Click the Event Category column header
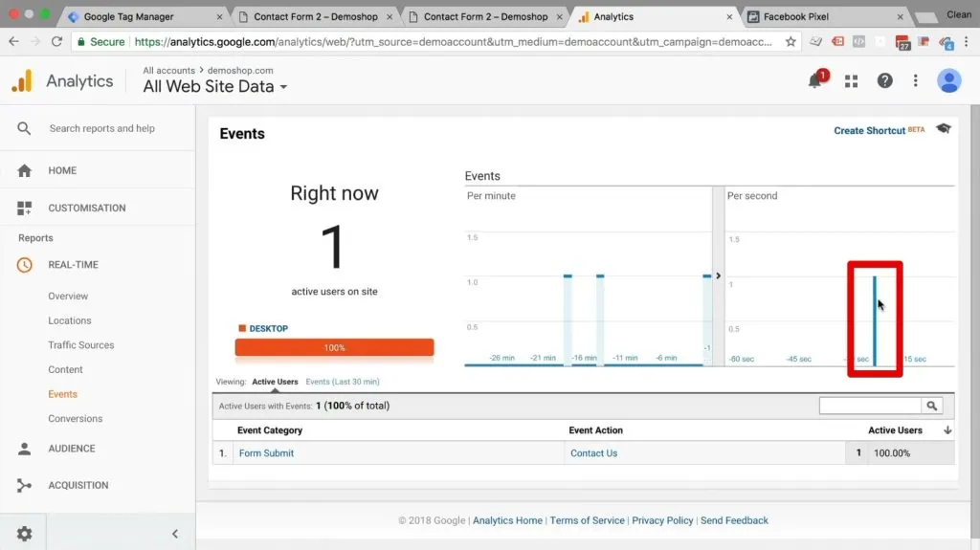 pos(270,430)
